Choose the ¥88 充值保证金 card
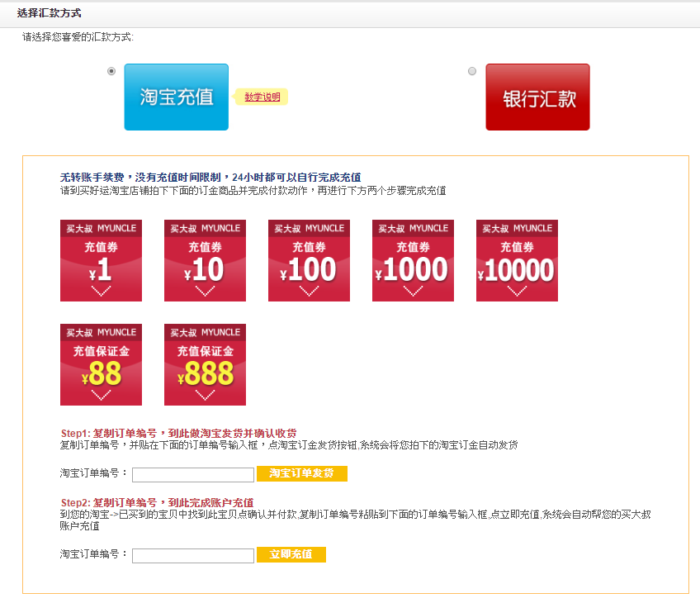Image resolution: width=700 pixels, height=603 pixels. tap(101, 364)
